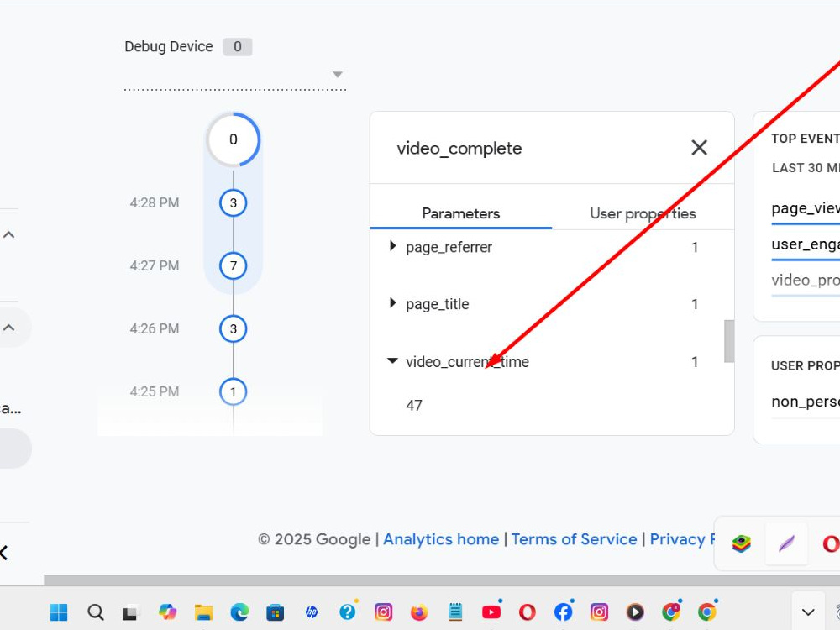Open the Debug Device dropdown arrow
The height and width of the screenshot is (630, 840).
click(x=338, y=75)
